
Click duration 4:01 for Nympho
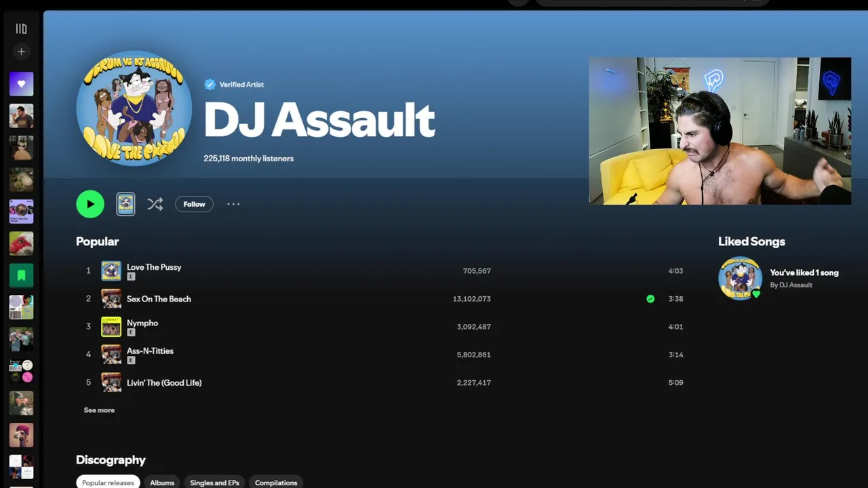click(675, 327)
